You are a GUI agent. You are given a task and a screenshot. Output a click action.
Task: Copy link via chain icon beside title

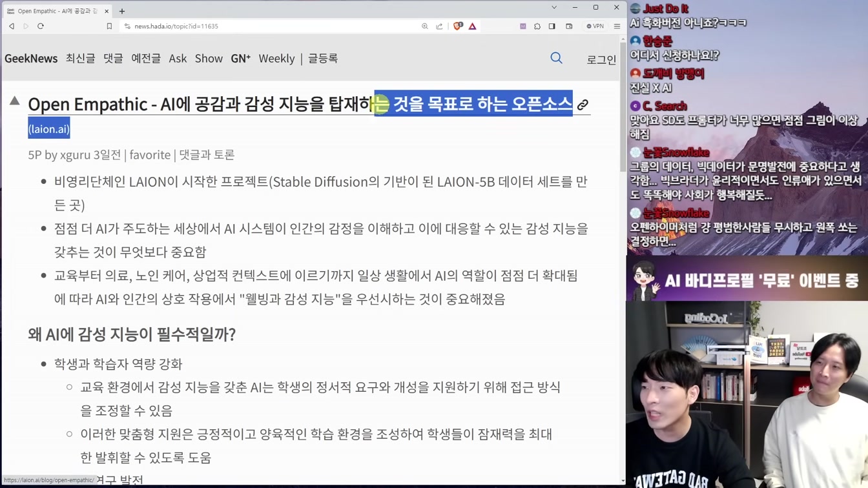coord(583,105)
